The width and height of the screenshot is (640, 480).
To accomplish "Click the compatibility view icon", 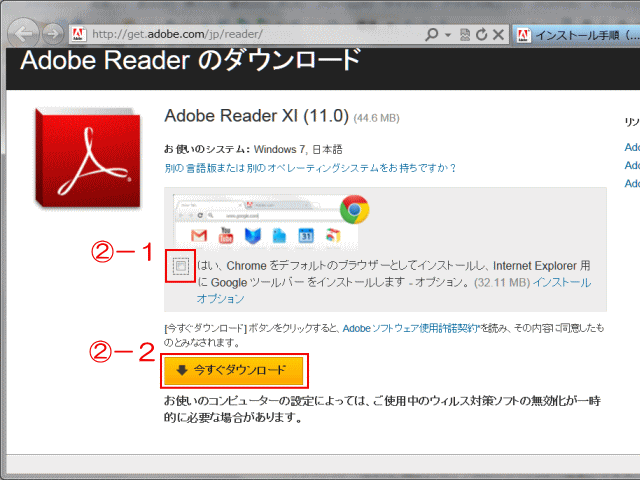I will click(x=464, y=35).
